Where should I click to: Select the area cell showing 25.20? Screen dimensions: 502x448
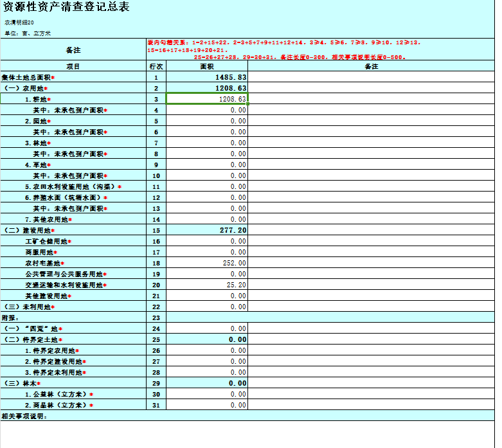pyautogui.click(x=207, y=285)
